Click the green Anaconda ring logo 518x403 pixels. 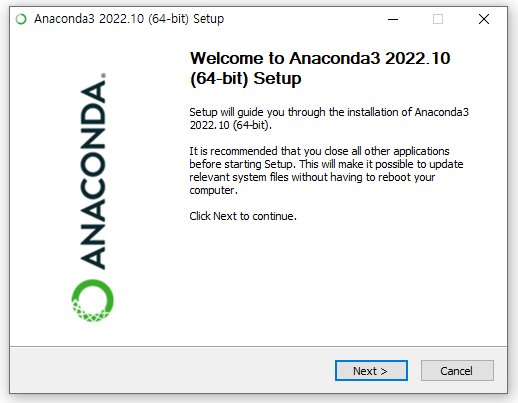pyautogui.click(x=92, y=300)
